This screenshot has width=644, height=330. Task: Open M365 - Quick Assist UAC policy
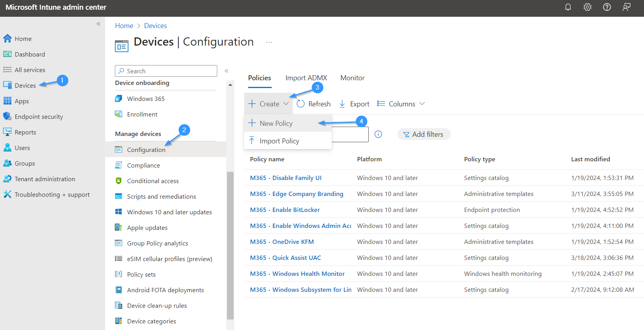click(285, 258)
